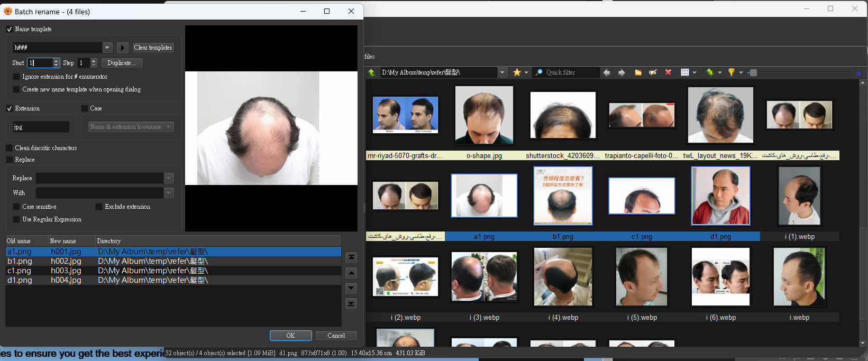This screenshot has width=868, height=361.
Task: Open the thumbnail view mode dropdown
Action: point(695,72)
